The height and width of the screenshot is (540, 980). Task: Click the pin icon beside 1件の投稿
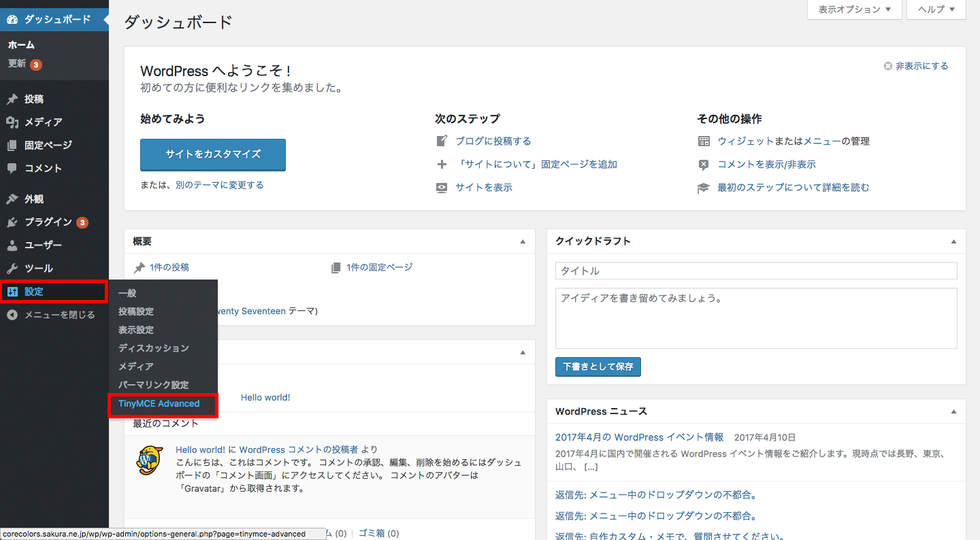coord(140,267)
